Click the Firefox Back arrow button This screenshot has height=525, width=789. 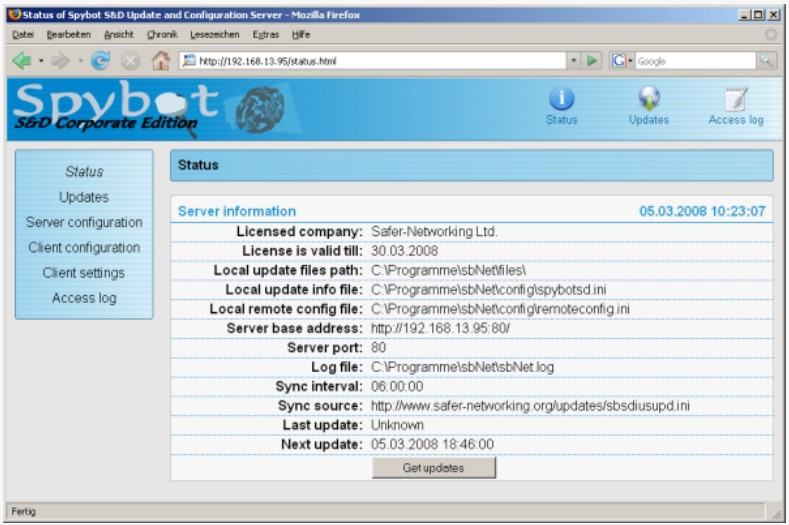pyautogui.click(x=22, y=61)
